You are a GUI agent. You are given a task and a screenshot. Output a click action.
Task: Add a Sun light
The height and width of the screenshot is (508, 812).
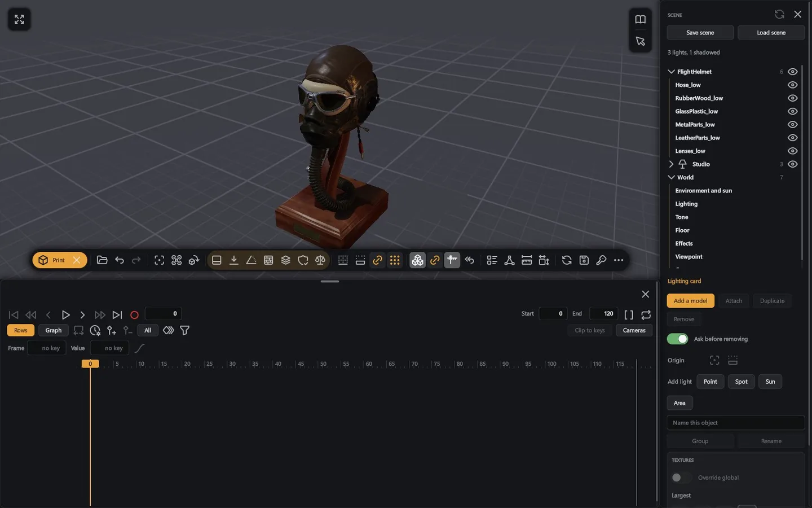(770, 382)
